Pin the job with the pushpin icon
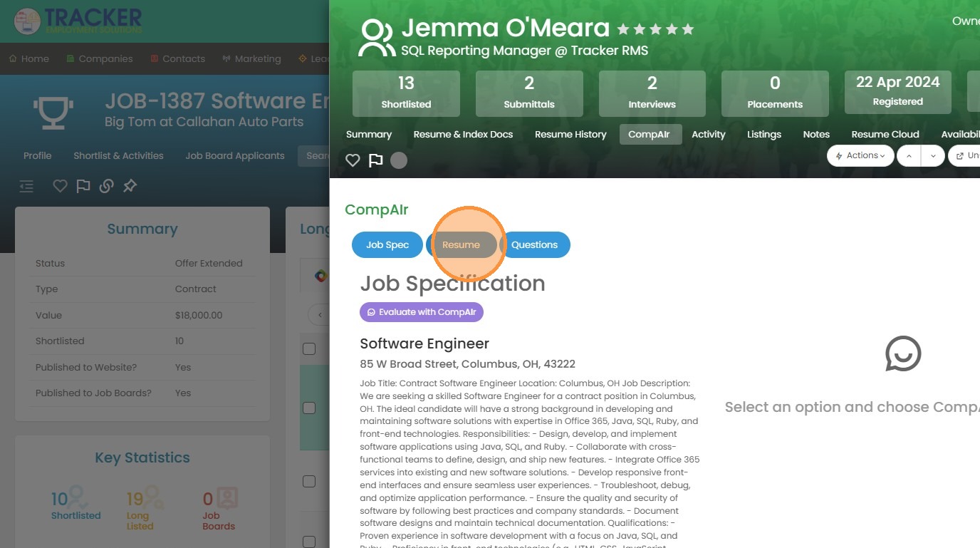This screenshot has height=548, width=980. 130,186
